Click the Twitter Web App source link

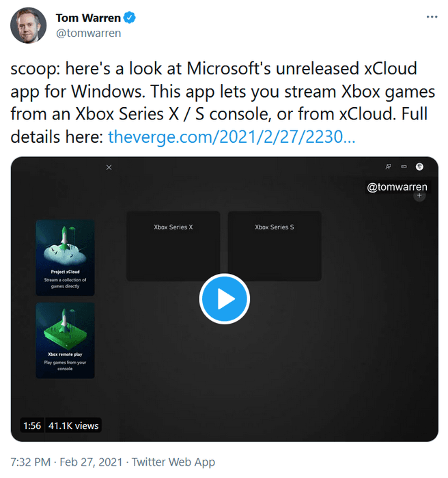[x=173, y=462]
